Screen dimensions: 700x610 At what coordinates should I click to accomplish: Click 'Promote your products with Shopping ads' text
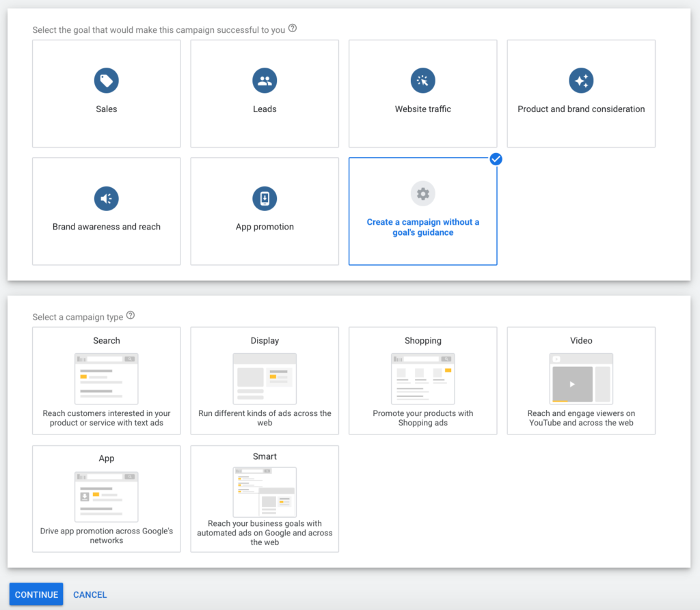[422, 418]
